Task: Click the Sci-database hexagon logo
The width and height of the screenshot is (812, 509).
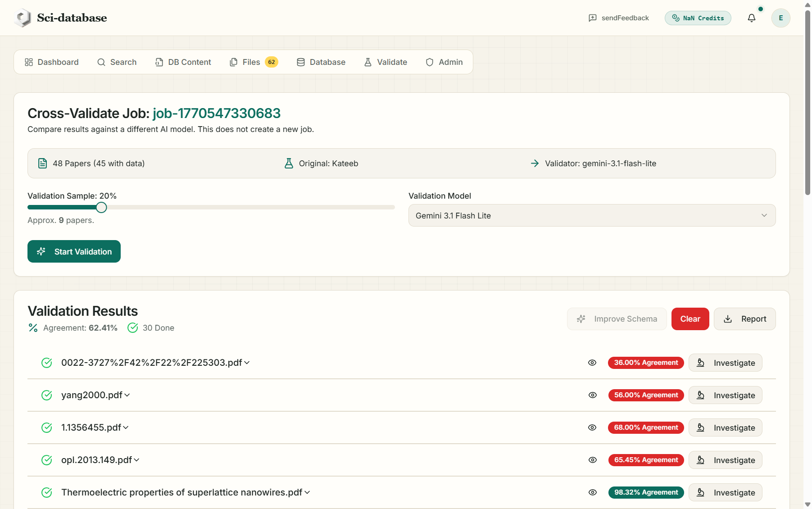Action: point(23,18)
